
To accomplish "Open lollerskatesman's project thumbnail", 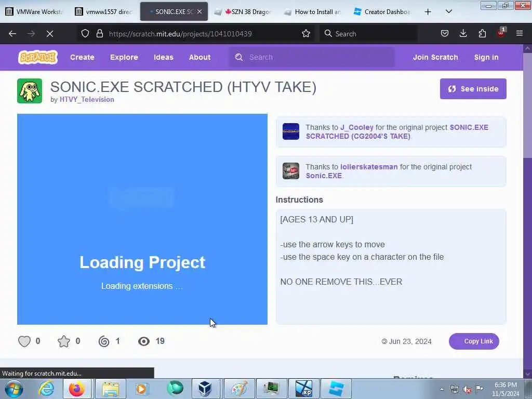I will (x=291, y=170).
